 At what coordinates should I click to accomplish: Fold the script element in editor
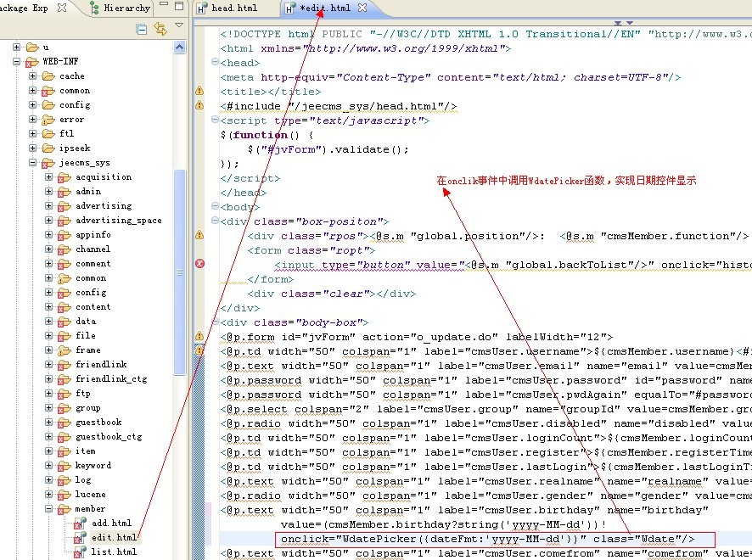[215, 120]
